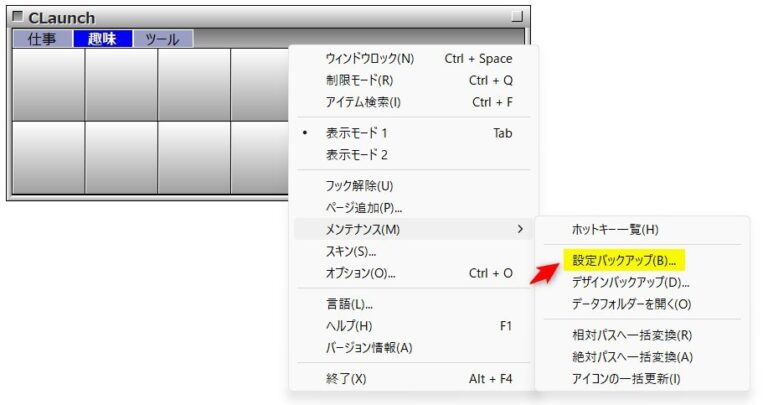Click the メンテナンス submenu arrow chevron
This screenshot has height=405, width=768.
coord(520,229)
